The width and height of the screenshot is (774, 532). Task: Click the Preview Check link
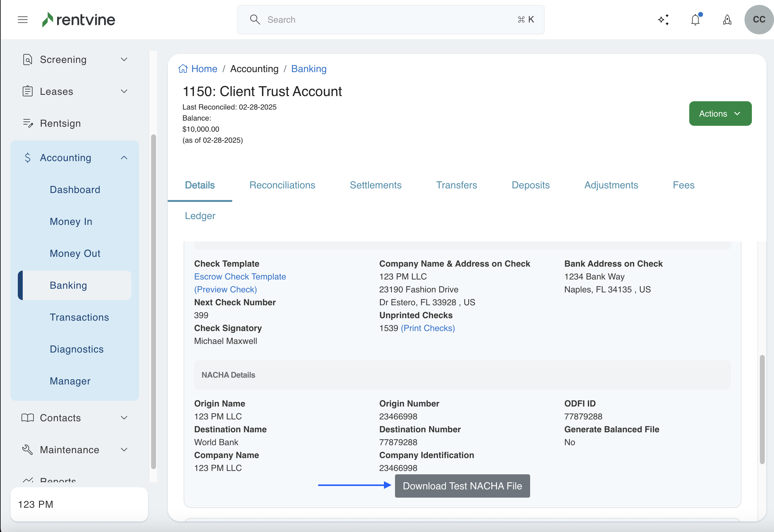click(x=225, y=289)
